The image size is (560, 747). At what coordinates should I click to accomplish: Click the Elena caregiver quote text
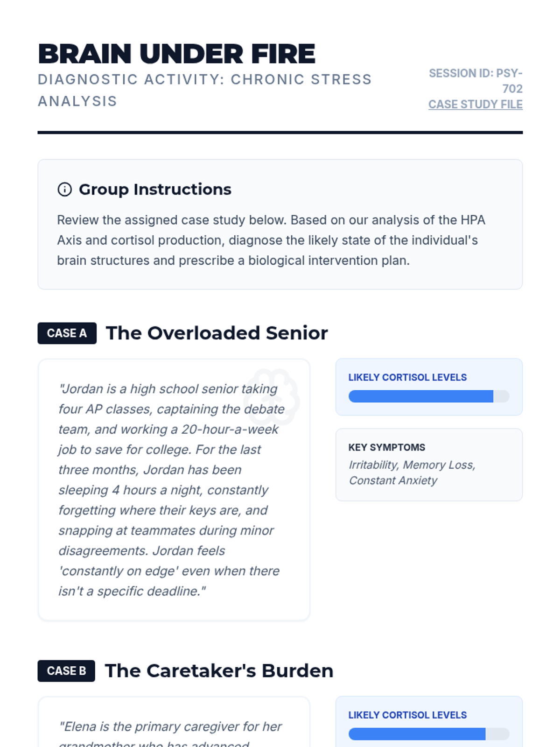(170, 727)
